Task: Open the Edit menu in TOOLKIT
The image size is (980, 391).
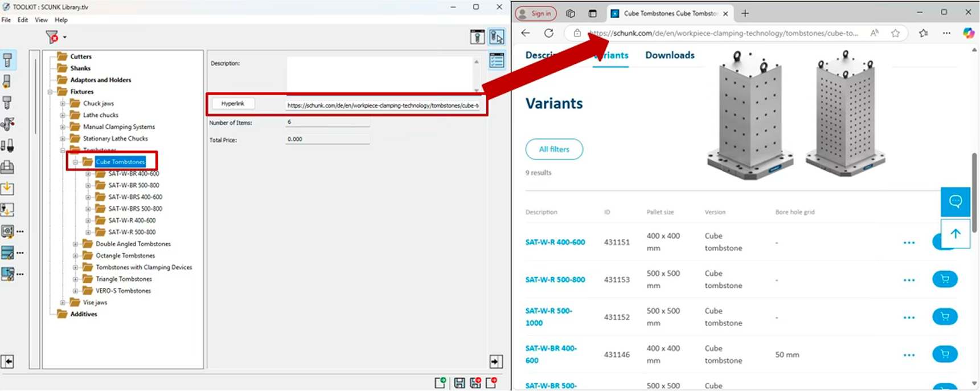Action: (x=23, y=20)
